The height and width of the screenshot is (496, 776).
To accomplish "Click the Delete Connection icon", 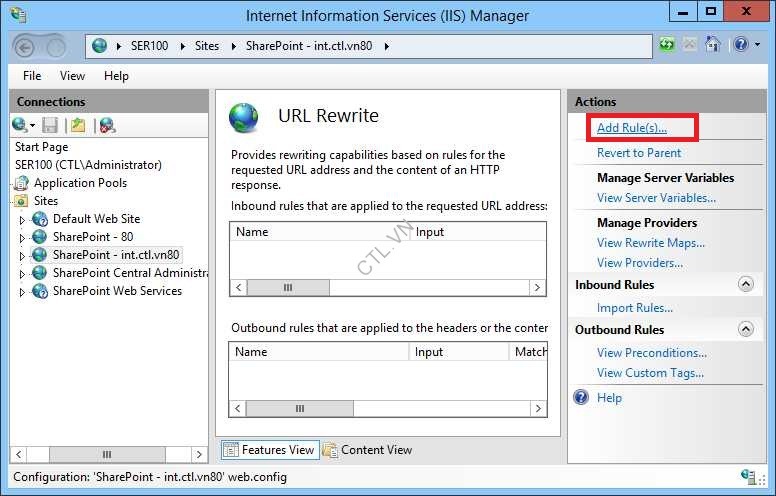I will pos(107,125).
